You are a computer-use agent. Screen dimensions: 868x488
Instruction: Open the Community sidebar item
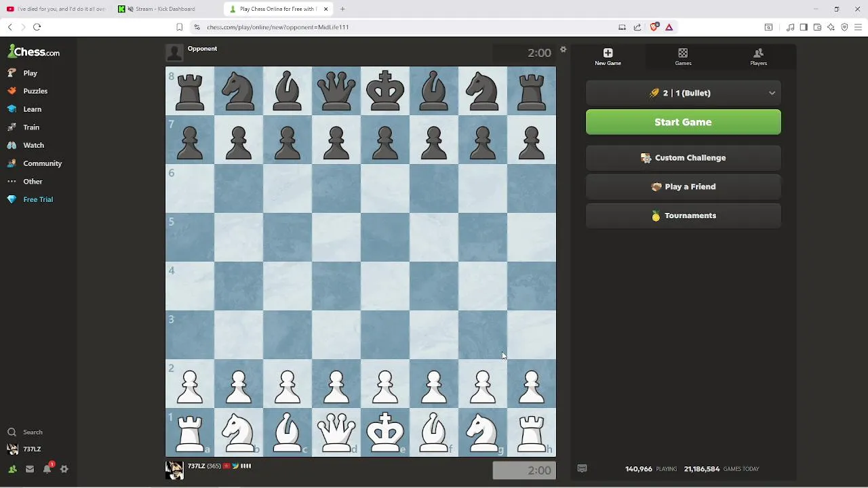point(35,163)
